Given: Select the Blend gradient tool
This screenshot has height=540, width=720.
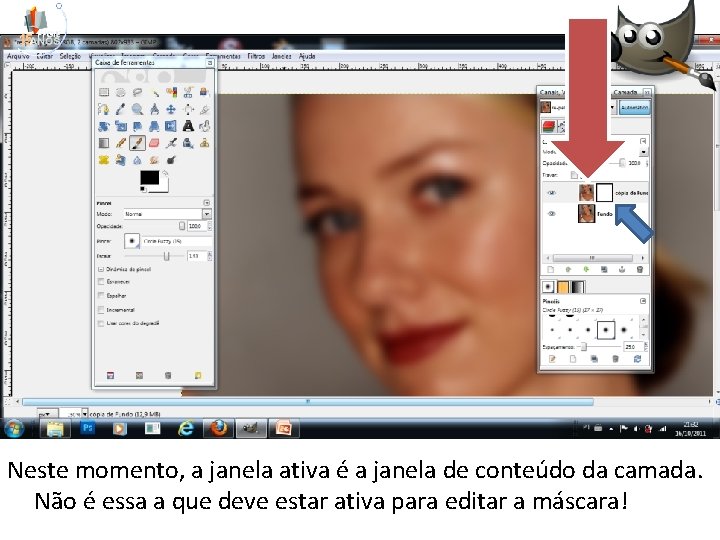Looking at the screenshot, I should point(104,143).
